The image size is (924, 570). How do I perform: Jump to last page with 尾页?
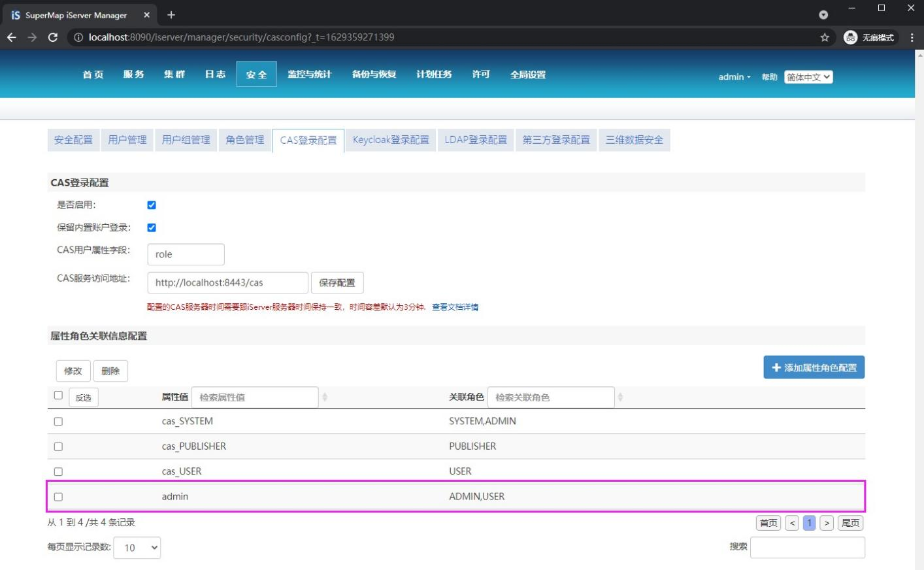click(850, 523)
